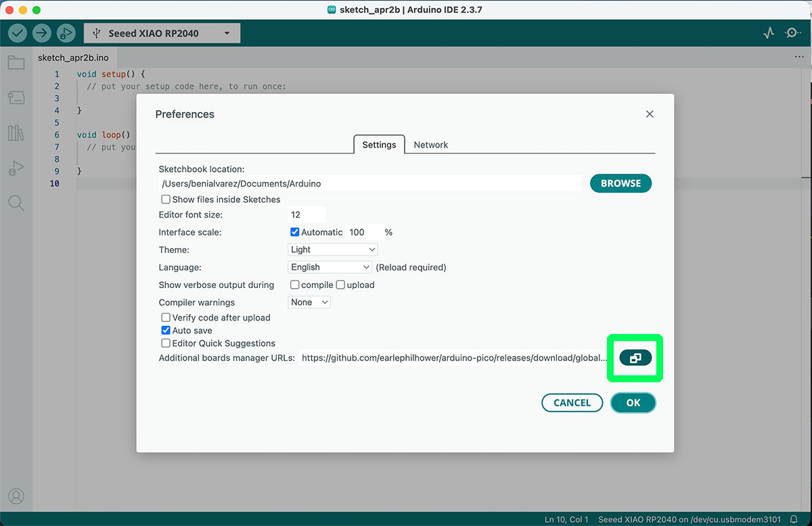Click the Preferences dialog title
The image size is (812, 526).
point(185,114)
